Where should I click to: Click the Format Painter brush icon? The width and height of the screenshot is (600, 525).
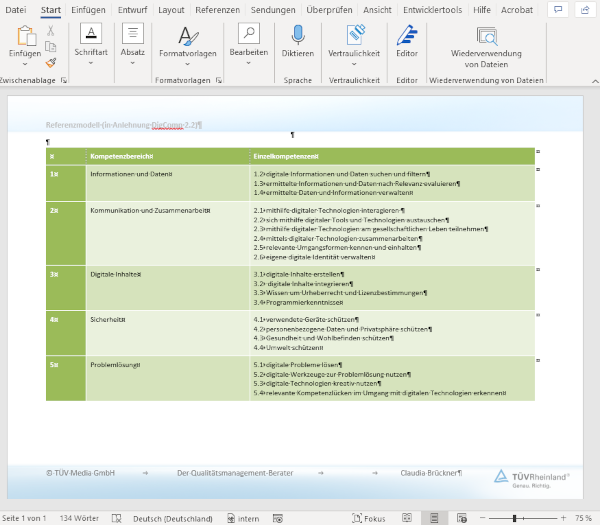click(50, 62)
